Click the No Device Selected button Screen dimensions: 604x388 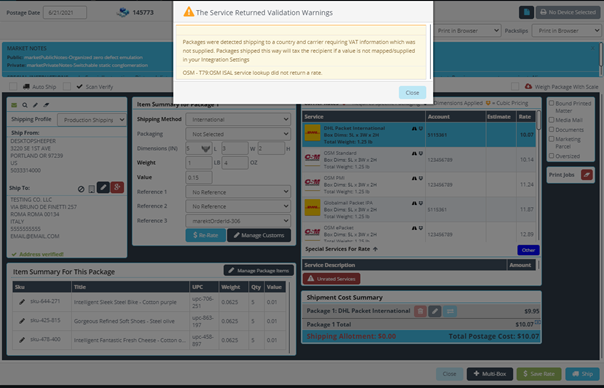[x=568, y=12]
